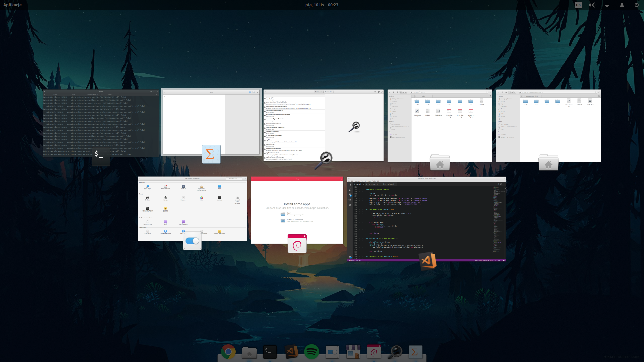Open Google Chrome from the dock
644x362 pixels.
click(x=228, y=352)
